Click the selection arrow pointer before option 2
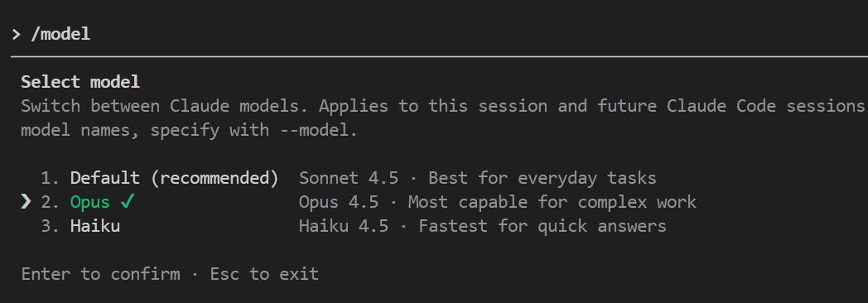The height and width of the screenshot is (303, 868). point(26,202)
